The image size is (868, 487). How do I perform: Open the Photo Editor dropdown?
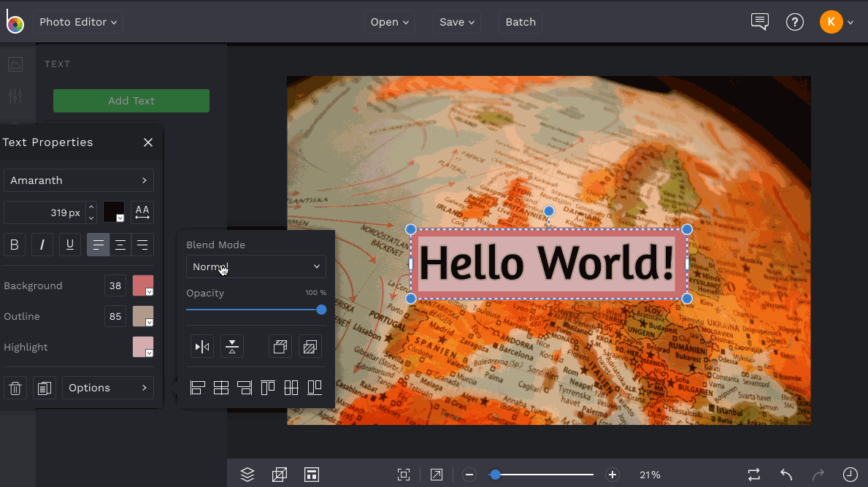[x=78, y=22]
